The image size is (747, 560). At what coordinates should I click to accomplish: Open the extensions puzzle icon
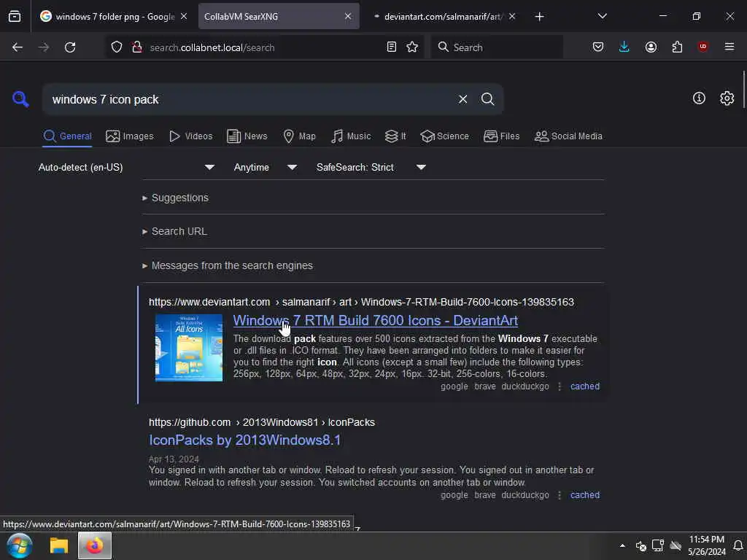click(677, 47)
